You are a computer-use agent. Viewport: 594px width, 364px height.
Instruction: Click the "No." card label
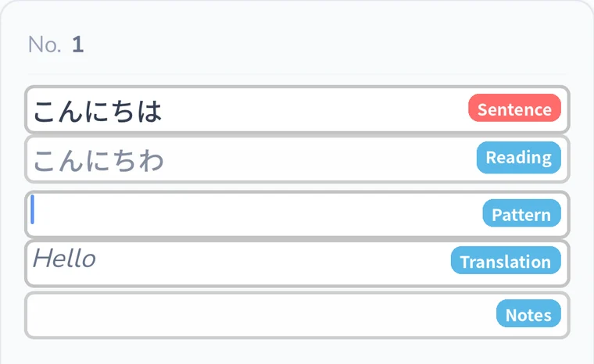pos(45,45)
